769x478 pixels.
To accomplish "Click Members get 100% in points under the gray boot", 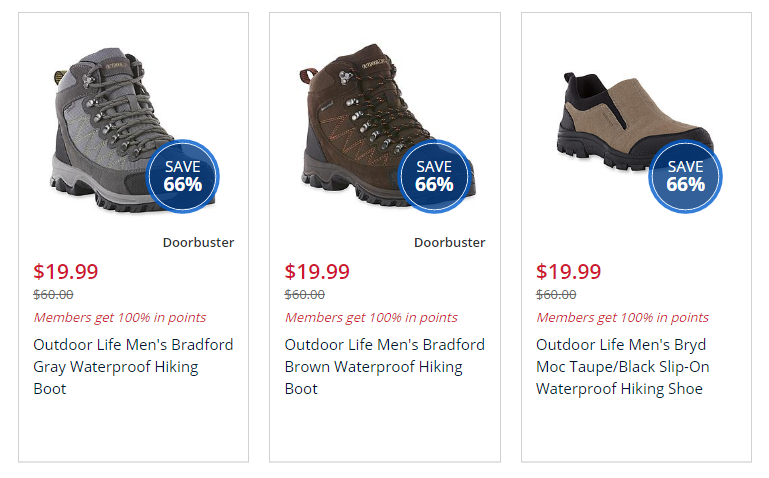I will [x=120, y=317].
